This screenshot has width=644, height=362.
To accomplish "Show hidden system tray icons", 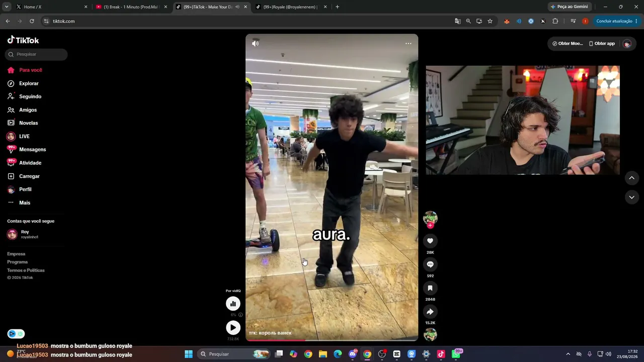I will click(568, 354).
